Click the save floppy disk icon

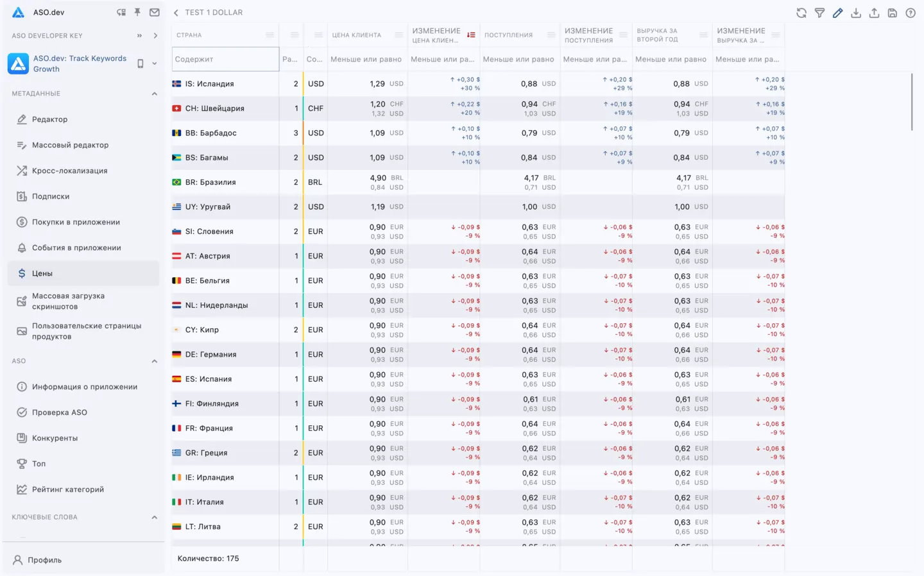(x=893, y=13)
